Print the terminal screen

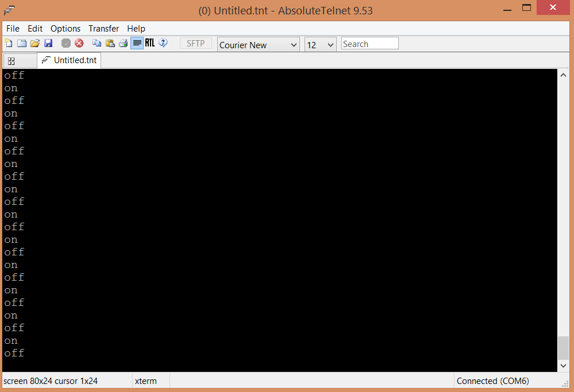click(x=123, y=43)
